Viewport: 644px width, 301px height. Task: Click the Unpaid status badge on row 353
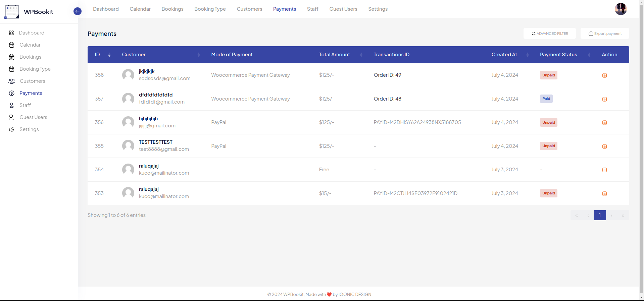point(549,193)
